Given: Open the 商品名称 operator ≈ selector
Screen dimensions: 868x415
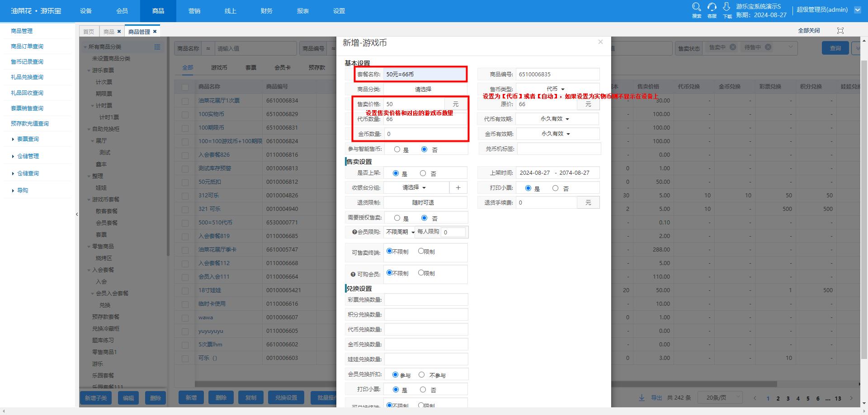Looking at the screenshot, I should 208,48.
